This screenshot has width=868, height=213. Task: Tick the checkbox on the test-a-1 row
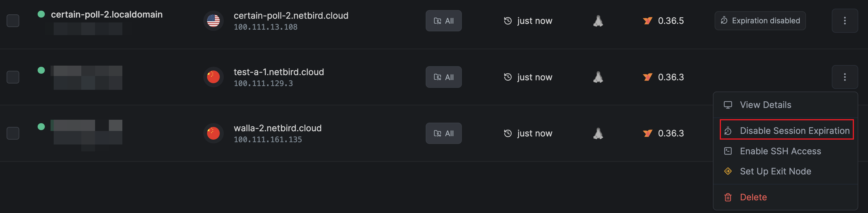click(x=13, y=77)
